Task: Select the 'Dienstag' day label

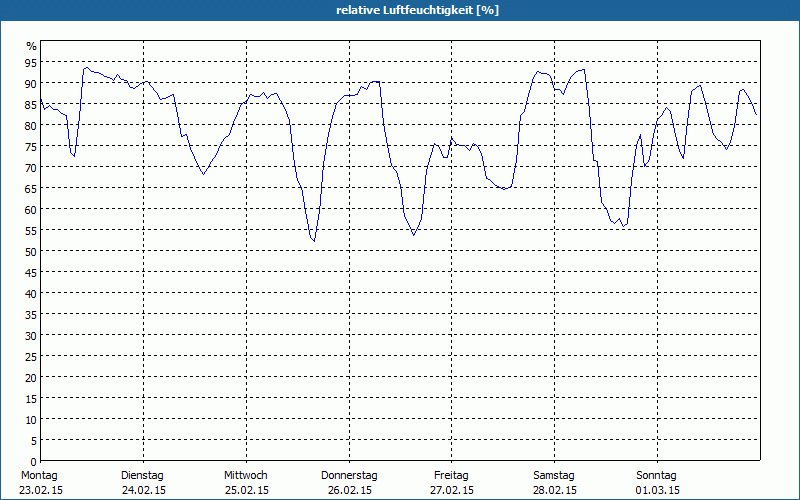Action: coord(142,476)
